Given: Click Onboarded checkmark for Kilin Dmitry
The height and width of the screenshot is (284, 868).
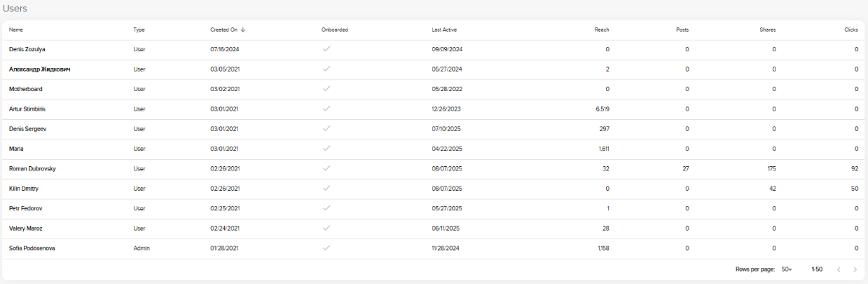Looking at the screenshot, I should 326,188.
